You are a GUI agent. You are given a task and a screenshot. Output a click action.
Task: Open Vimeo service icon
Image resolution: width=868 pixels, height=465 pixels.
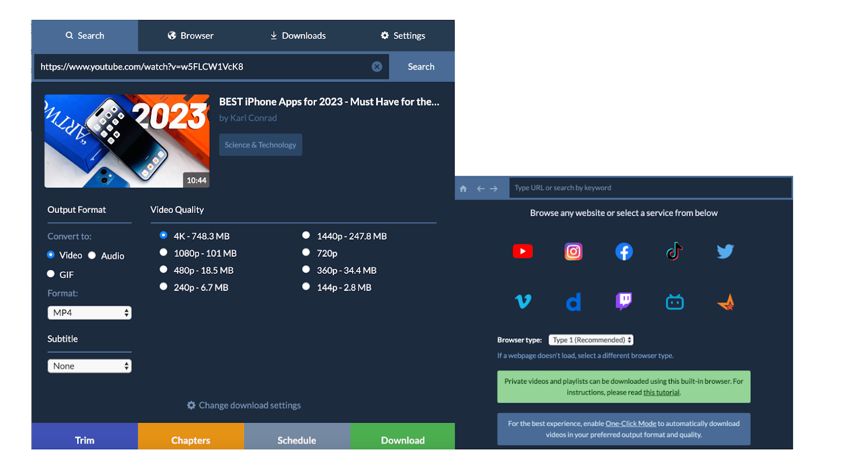(523, 301)
